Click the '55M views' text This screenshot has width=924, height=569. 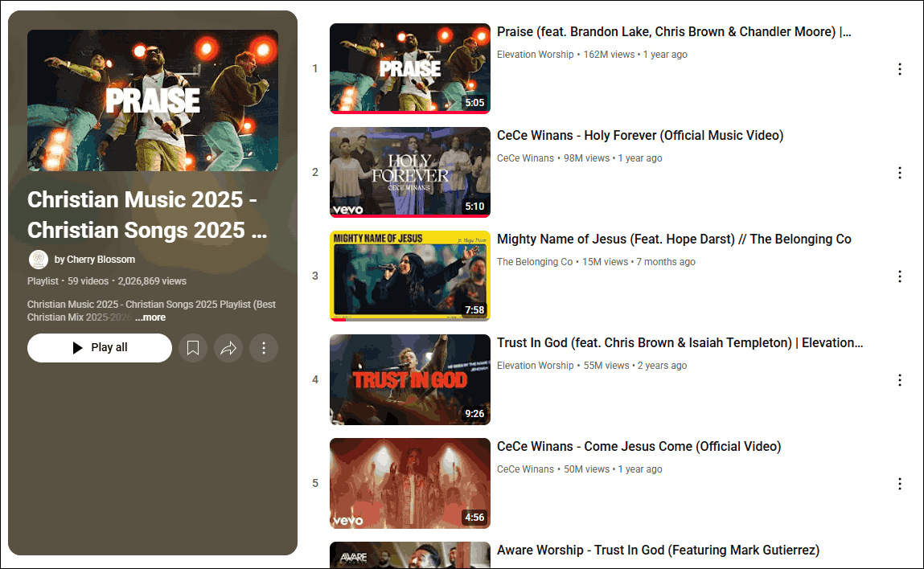(x=606, y=366)
